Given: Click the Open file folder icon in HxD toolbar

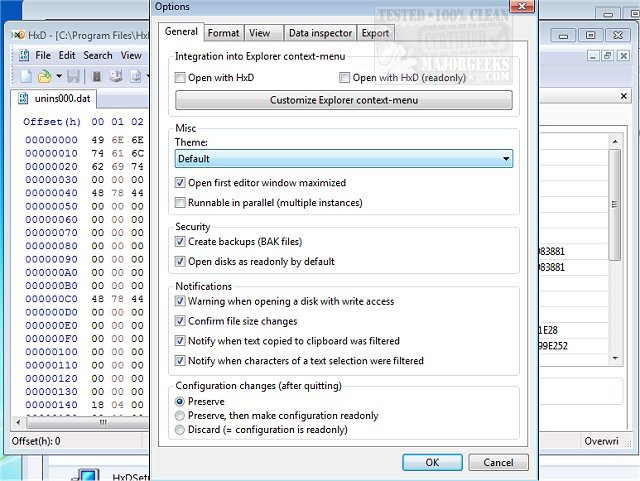Looking at the screenshot, I should pyautogui.click(x=44, y=76).
